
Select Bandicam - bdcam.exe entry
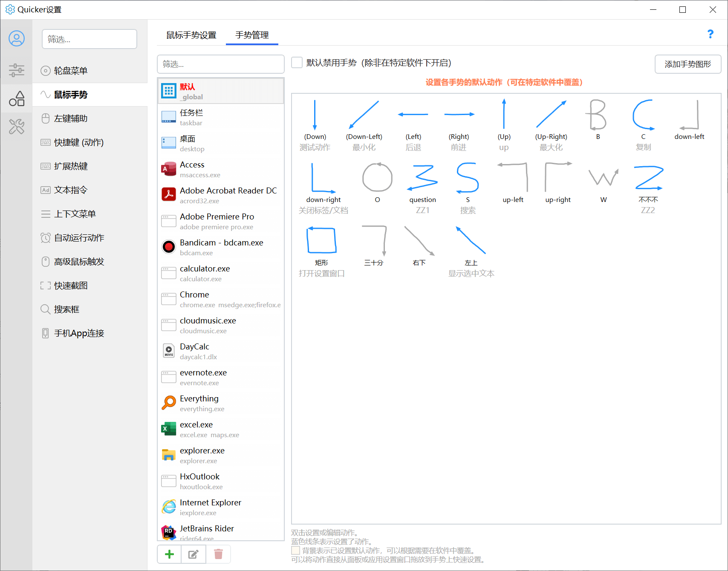tap(220, 247)
